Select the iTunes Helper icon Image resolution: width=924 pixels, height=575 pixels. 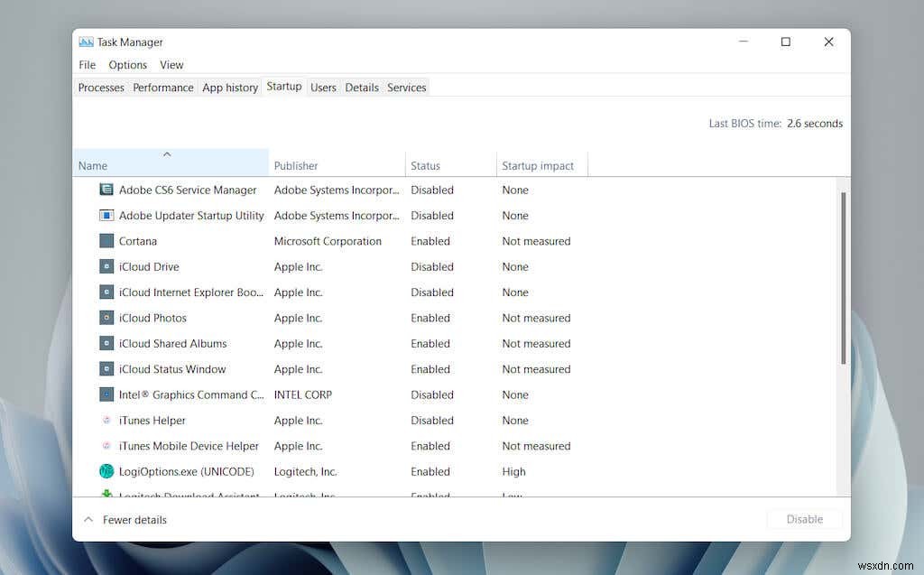point(106,420)
